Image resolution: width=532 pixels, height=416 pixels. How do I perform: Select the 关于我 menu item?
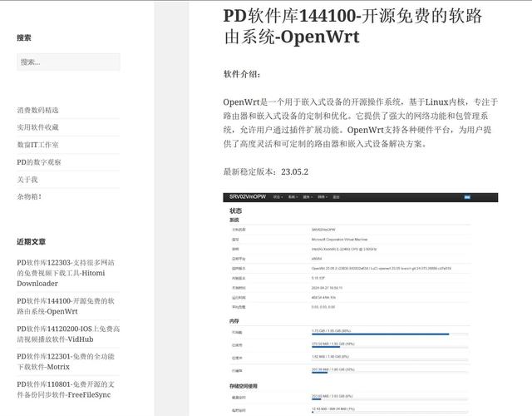(27, 180)
